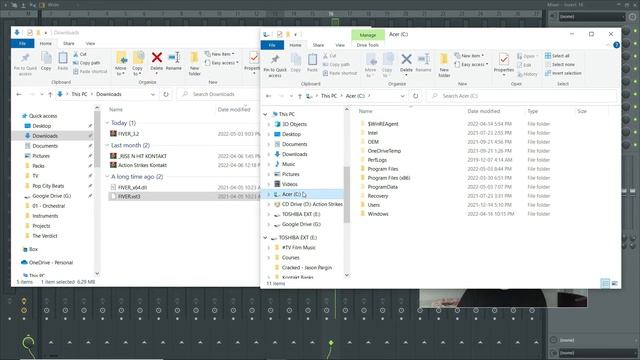
Task: Go up one level in Acer (C:) window
Action: point(300,96)
